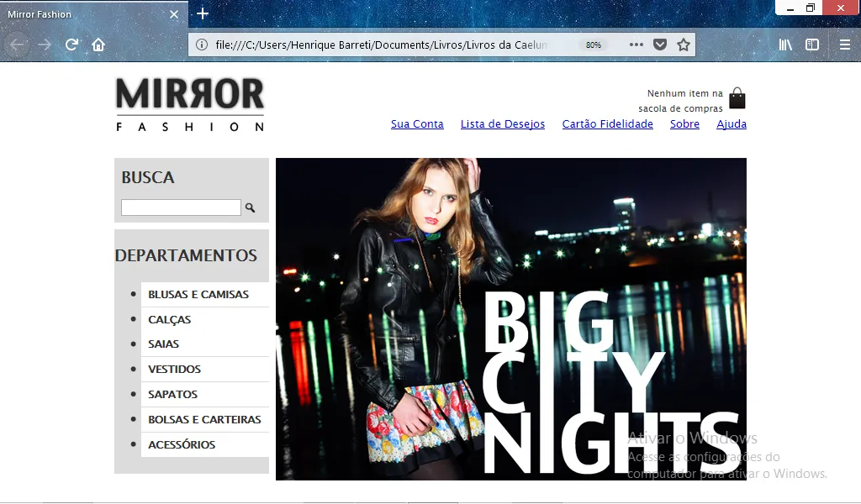The image size is (861, 504).
Task: Select the Mirror Fashion tab
Action: (x=84, y=13)
